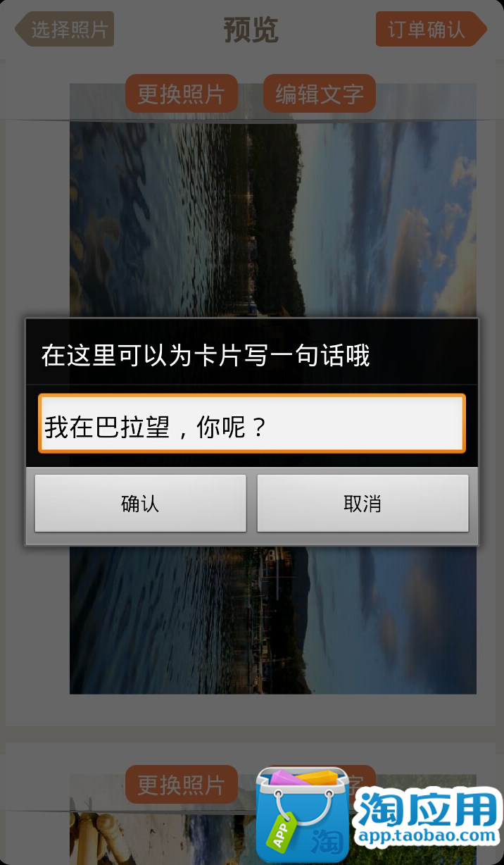Click the APP tag on the shopping bag

pyautogui.click(x=278, y=837)
